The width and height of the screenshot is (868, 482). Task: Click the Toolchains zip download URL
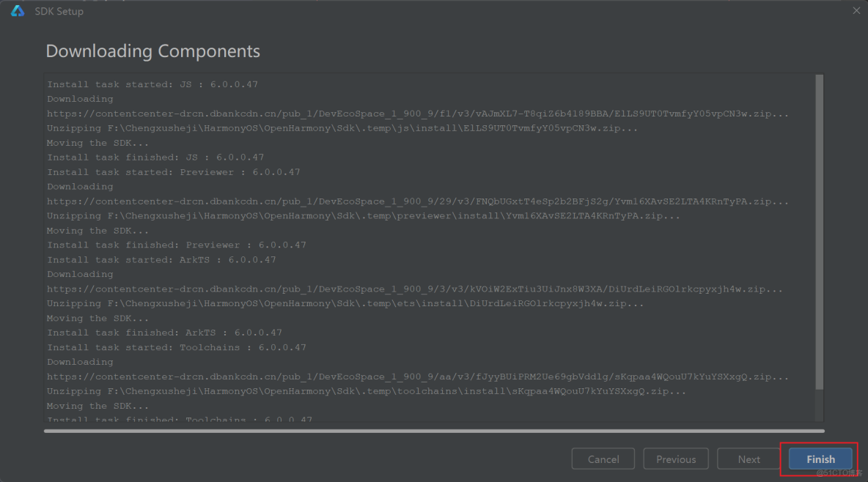coord(418,377)
